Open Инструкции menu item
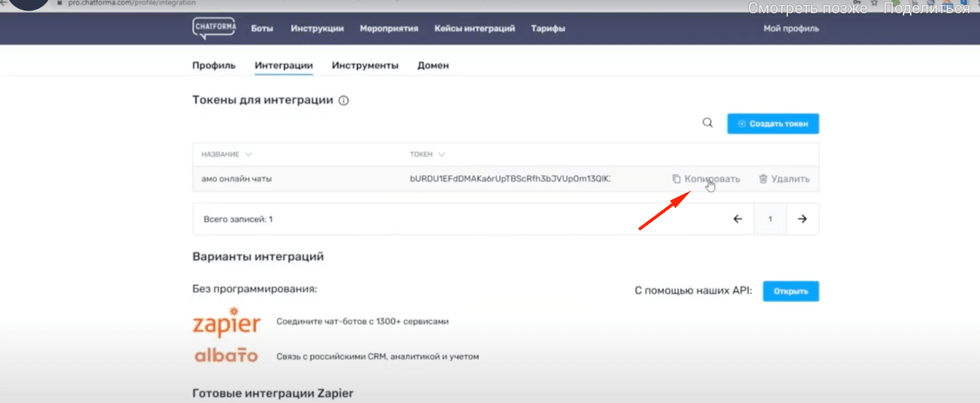Screen dimensions: 980x403 click(317, 28)
